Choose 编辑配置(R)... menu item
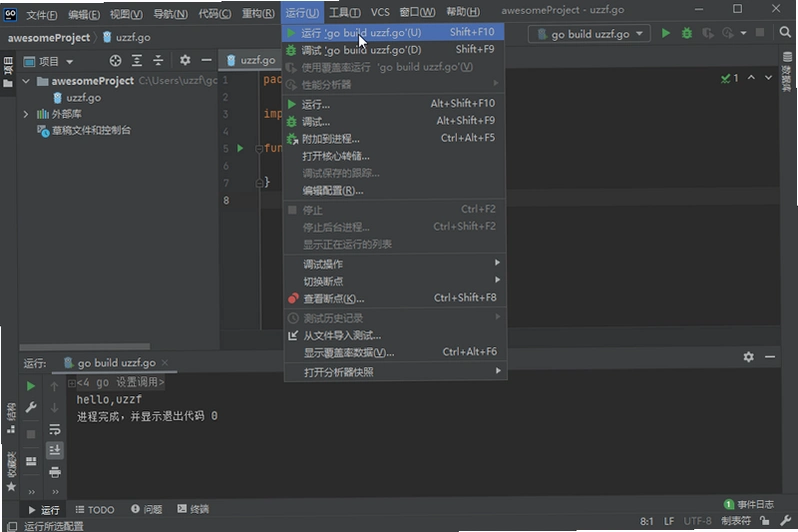The image size is (798, 532). click(394, 190)
